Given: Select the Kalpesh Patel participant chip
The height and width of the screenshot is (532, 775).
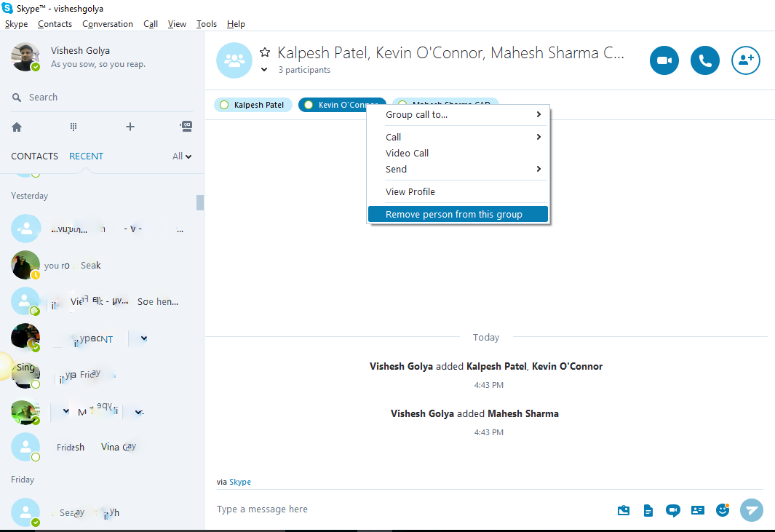Looking at the screenshot, I should pyautogui.click(x=253, y=105).
